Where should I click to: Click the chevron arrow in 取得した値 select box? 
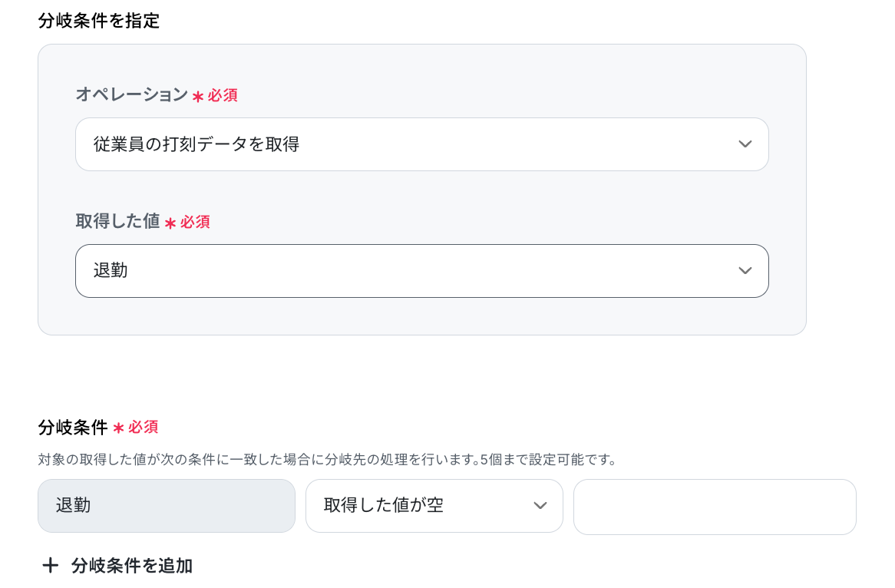[745, 271]
